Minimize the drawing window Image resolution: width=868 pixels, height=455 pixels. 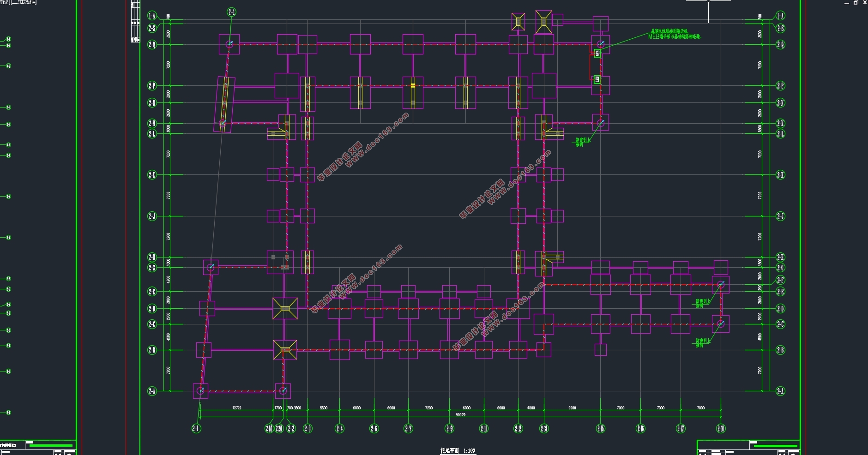pos(847,3)
